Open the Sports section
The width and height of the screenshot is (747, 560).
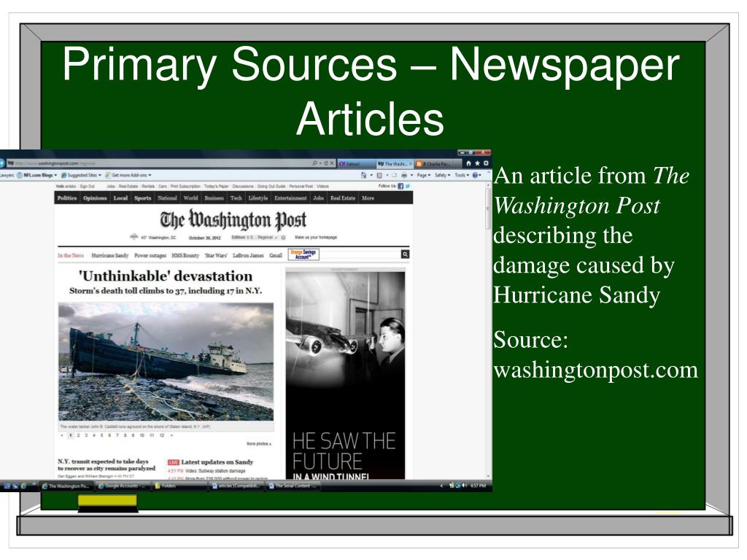click(x=142, y=198)
